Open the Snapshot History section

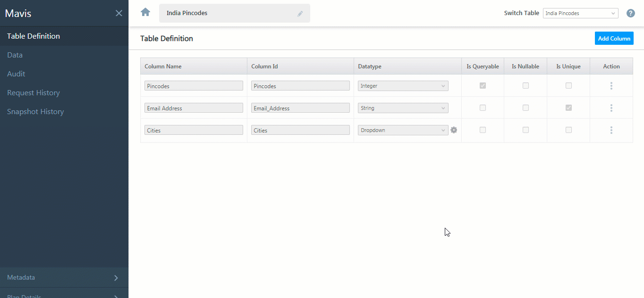(35, 111)
